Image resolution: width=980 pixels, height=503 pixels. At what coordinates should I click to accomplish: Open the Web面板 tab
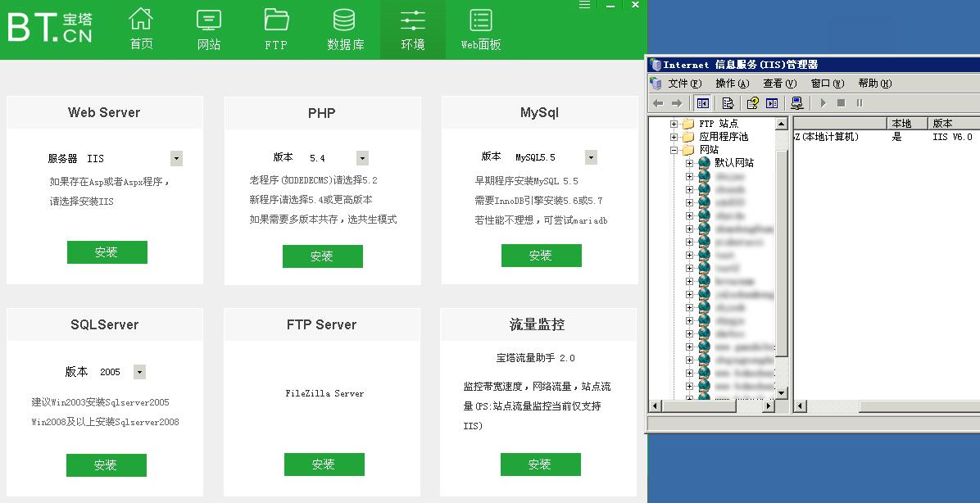coord(481,29)
